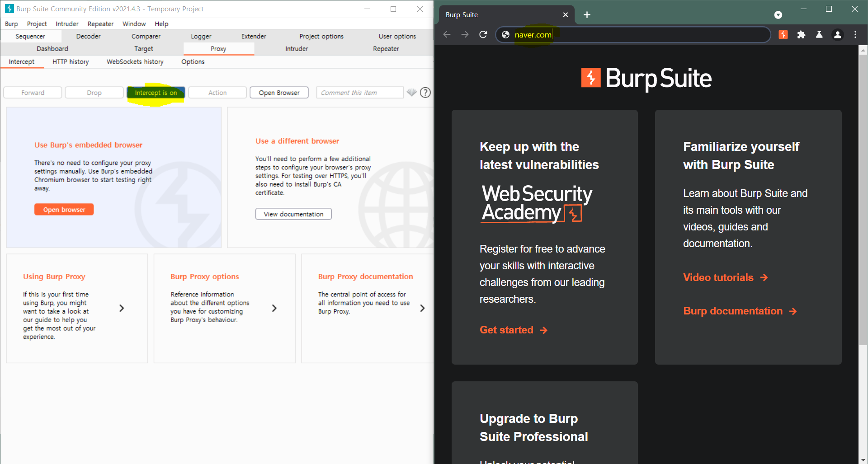
Task: Expand the Burp Proxy documentation card chevron
Action: click(x=422, y=308)
